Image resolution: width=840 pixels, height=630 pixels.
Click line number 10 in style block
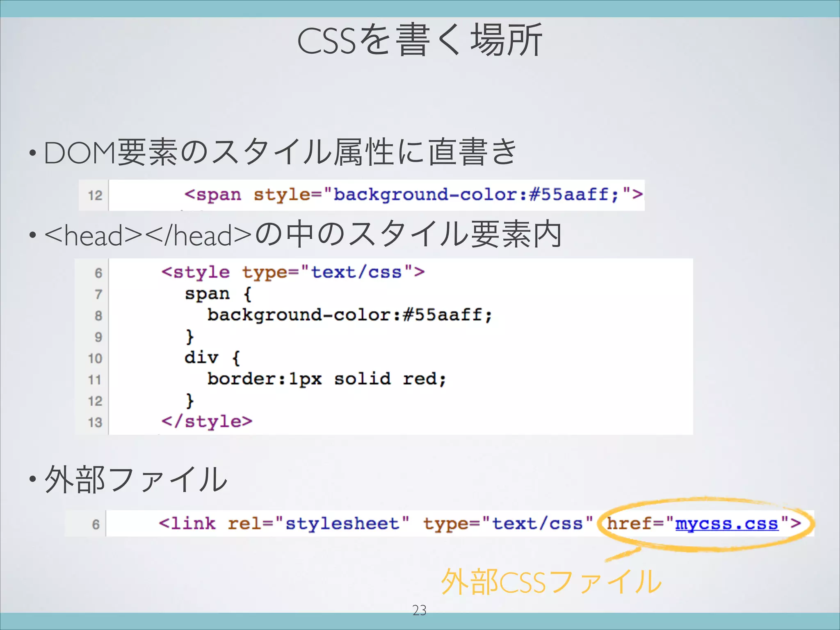(x=95, y=358)
